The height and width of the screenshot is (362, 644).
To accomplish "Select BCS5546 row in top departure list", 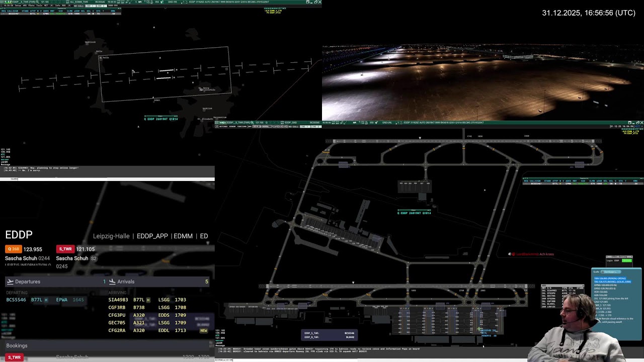I will (60, 14).
